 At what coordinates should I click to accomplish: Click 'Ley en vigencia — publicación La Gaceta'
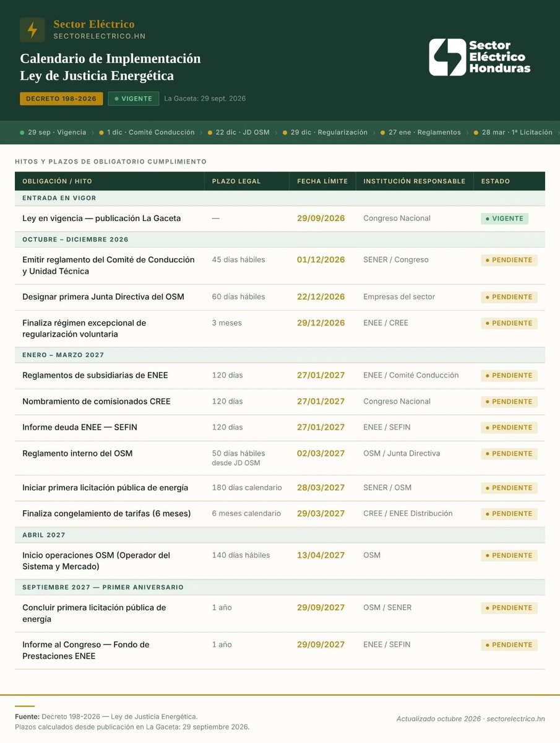coord(101,218)
